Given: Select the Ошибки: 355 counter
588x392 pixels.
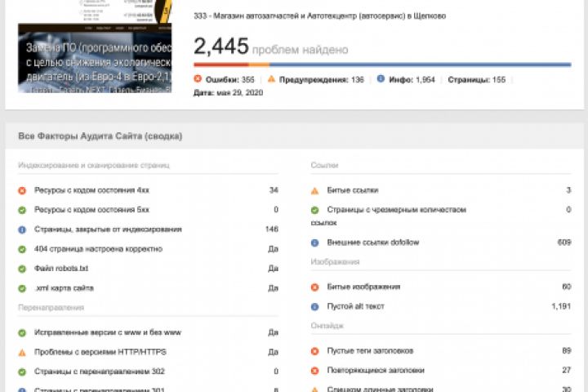Looking at the screenshot, I should (229, 79).
